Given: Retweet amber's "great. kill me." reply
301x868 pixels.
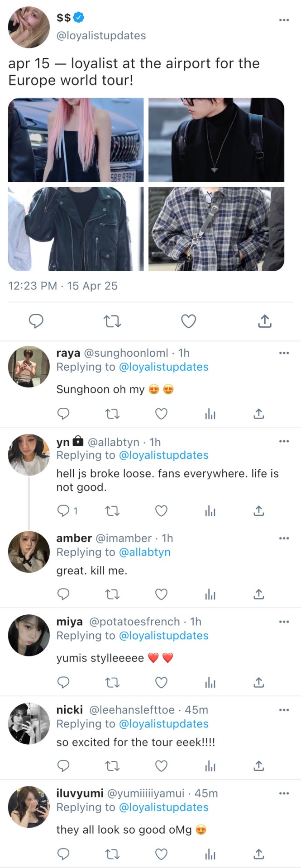Looking at the screenshot, I should (x=112, y=594).
